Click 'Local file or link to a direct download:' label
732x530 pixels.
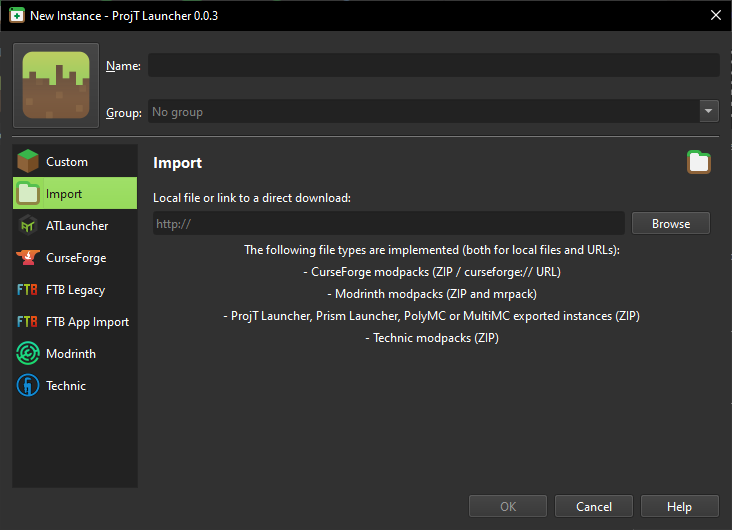click(x=252, y=198)
